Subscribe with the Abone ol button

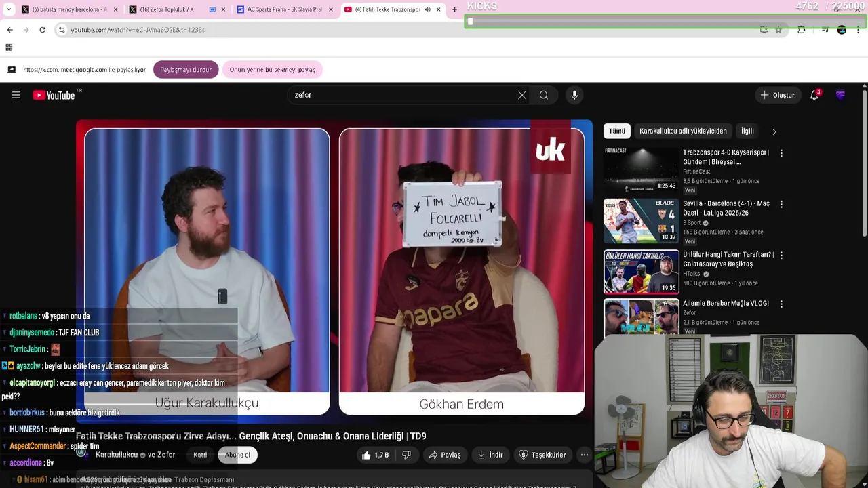point(237,455)
